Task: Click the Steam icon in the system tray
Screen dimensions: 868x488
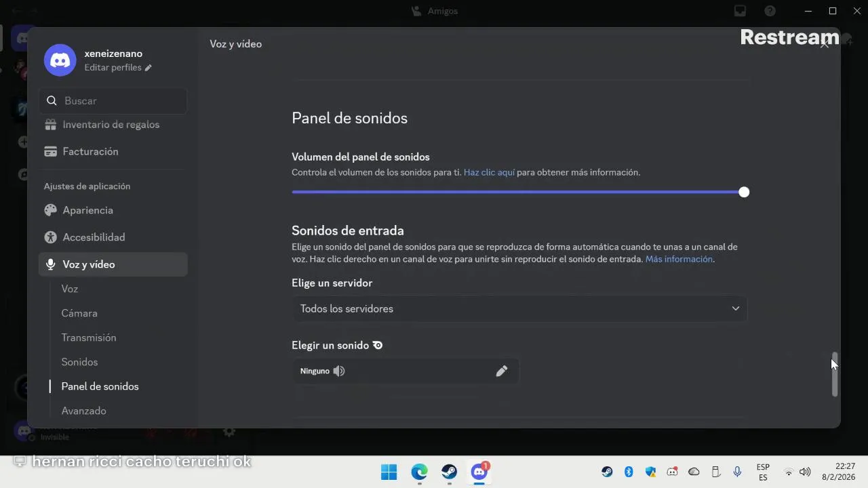Action: pos(607,472)
